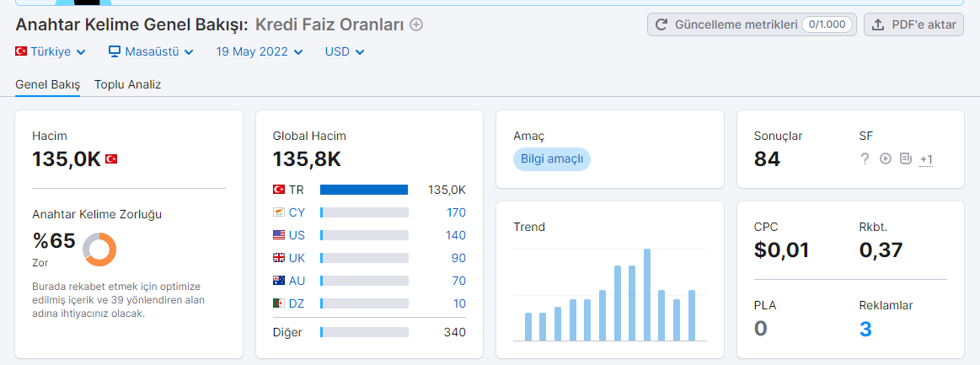Click the Anahtar Kelime Zorluğu label
Screen dimensions: 980x365
tap(97, 214)
